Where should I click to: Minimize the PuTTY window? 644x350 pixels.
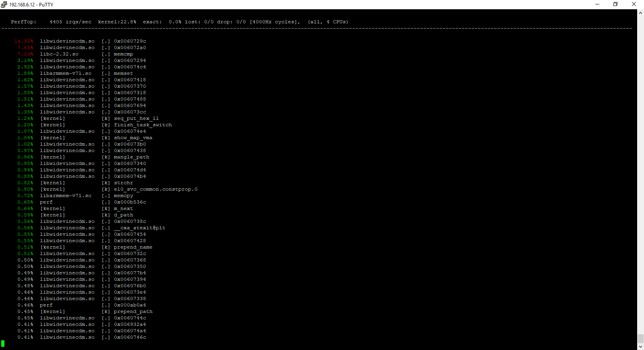(x=597, y=4)
